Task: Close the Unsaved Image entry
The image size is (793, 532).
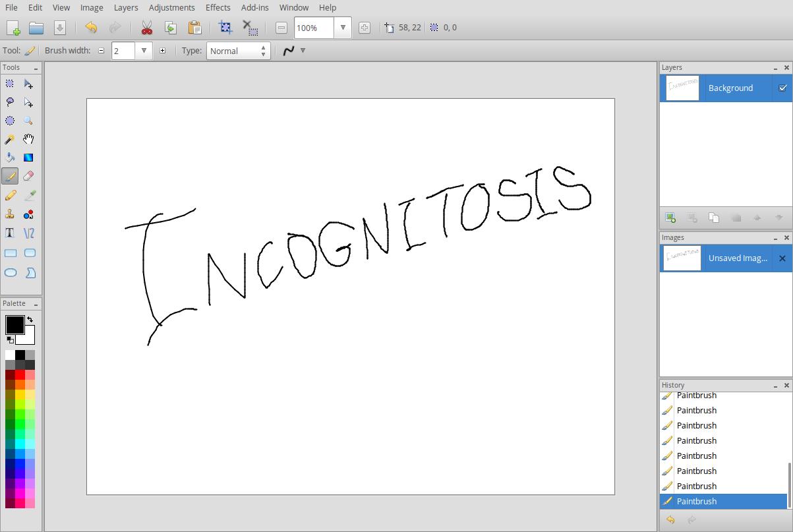Action: coord(782,258)
